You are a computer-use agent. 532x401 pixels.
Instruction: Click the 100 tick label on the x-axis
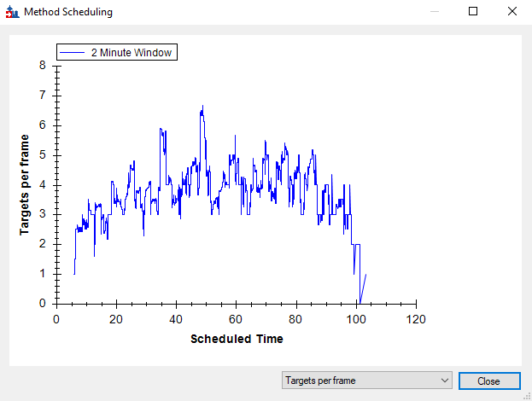pos(356,319)
